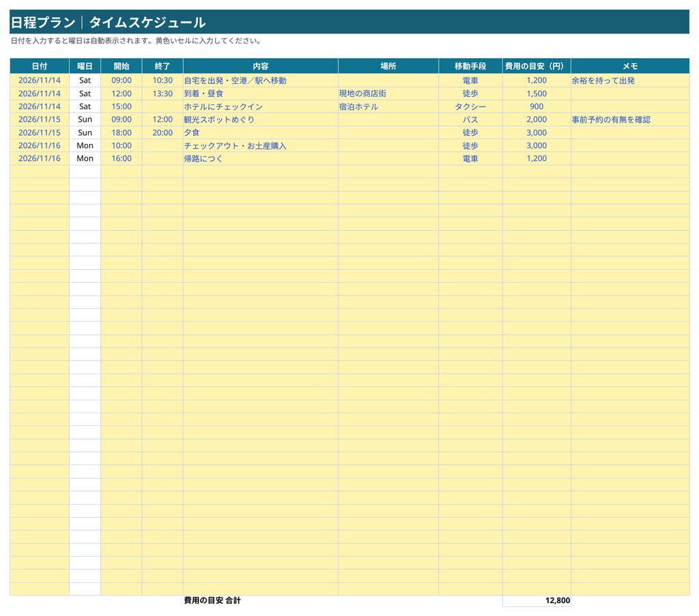
Task: Select the 20:00 end time cell
Action: point(162,132)
